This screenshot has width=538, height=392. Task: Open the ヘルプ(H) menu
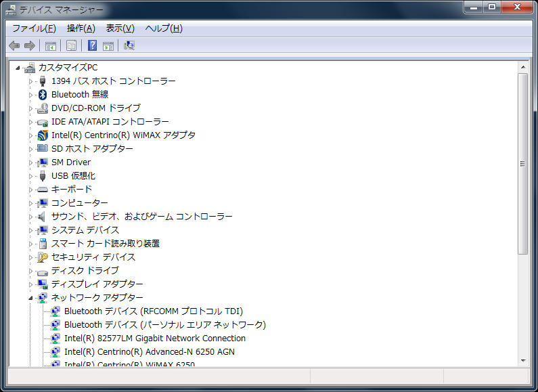click(164, 28)
